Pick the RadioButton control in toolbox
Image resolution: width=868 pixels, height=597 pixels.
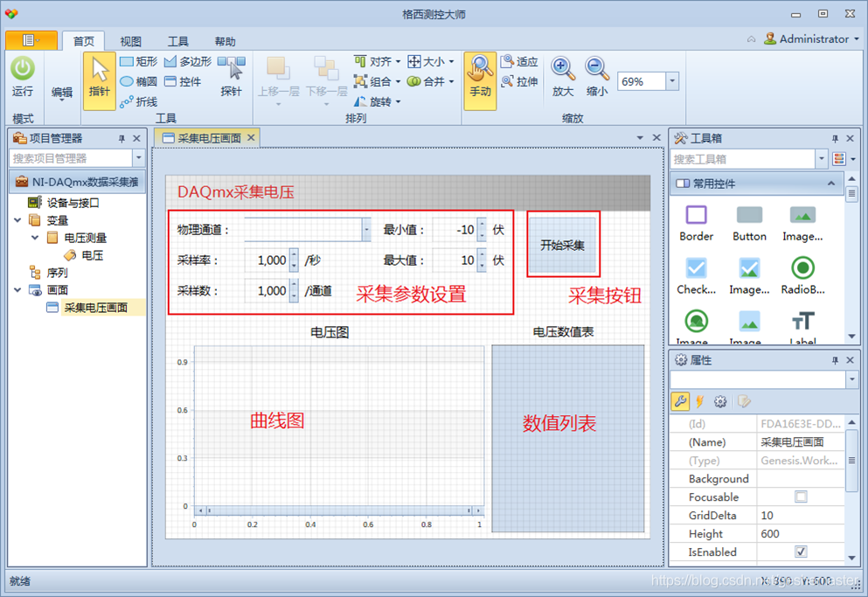coord(802,274)
